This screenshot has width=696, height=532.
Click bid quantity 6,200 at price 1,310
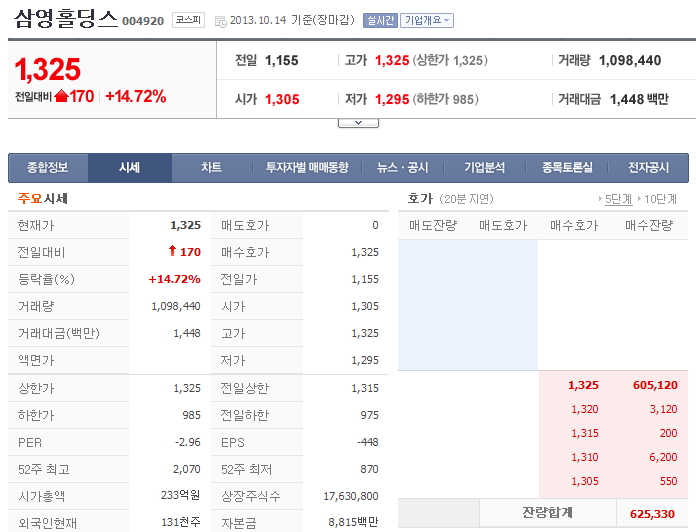pyautogui.click(x=663, y=457)
